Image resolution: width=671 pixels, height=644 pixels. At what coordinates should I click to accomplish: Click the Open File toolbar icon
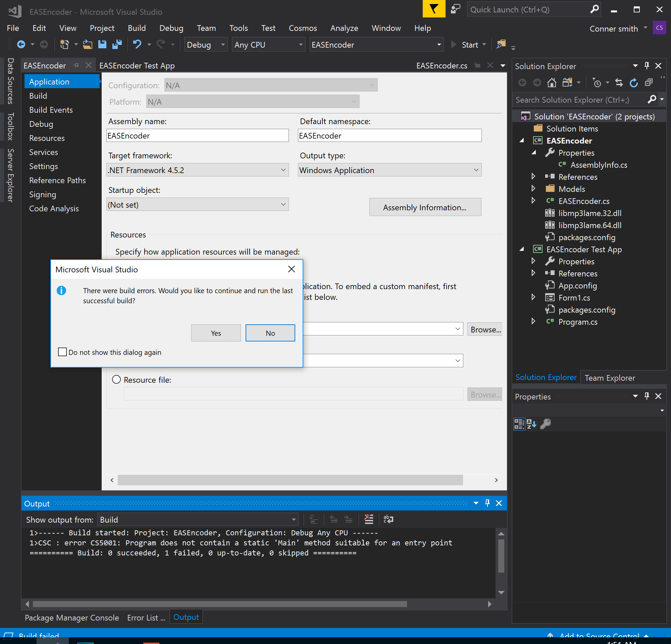[x=87, y=45]
